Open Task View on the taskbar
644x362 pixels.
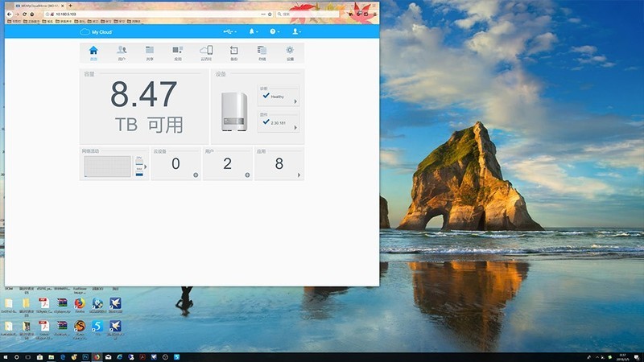pos(28,357)
